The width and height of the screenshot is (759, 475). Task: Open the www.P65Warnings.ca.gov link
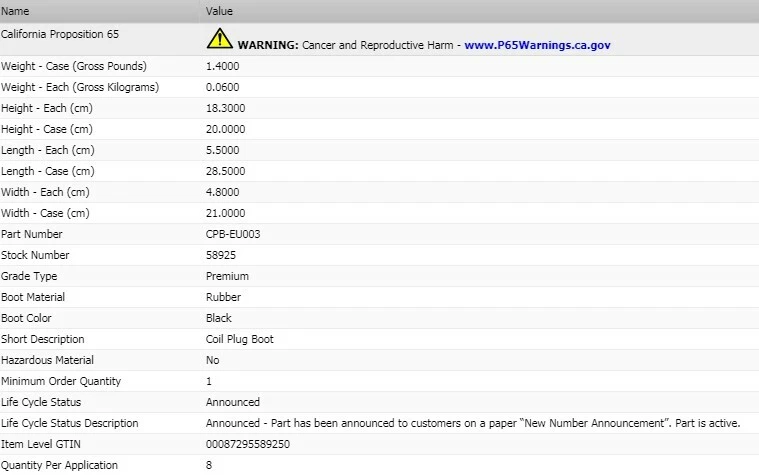tap(537, 45)
